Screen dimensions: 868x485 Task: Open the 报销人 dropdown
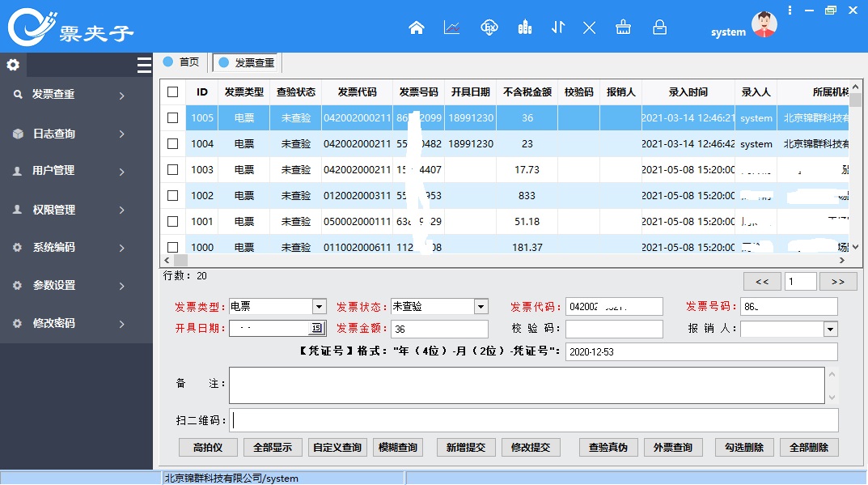(x=830, y=330)
